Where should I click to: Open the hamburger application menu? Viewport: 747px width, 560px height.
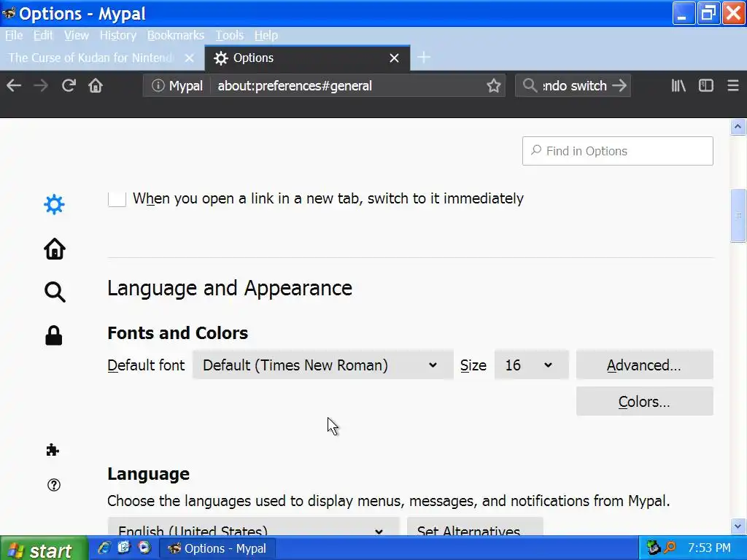(732, 86)
